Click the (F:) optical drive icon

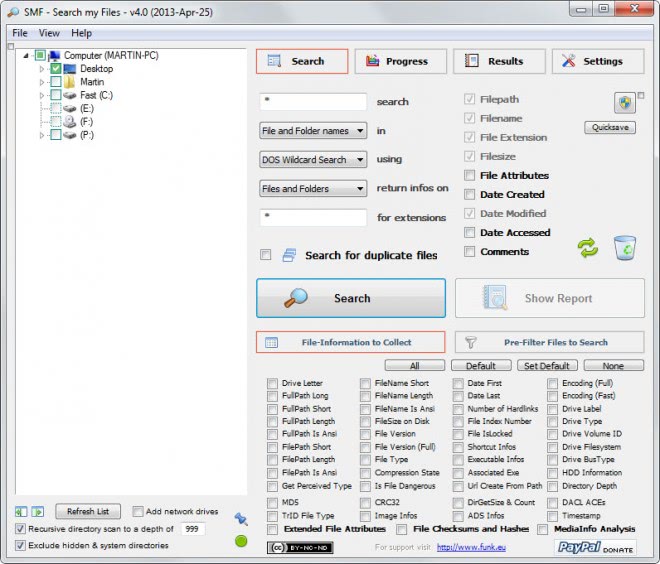click(x=69, y=122)
